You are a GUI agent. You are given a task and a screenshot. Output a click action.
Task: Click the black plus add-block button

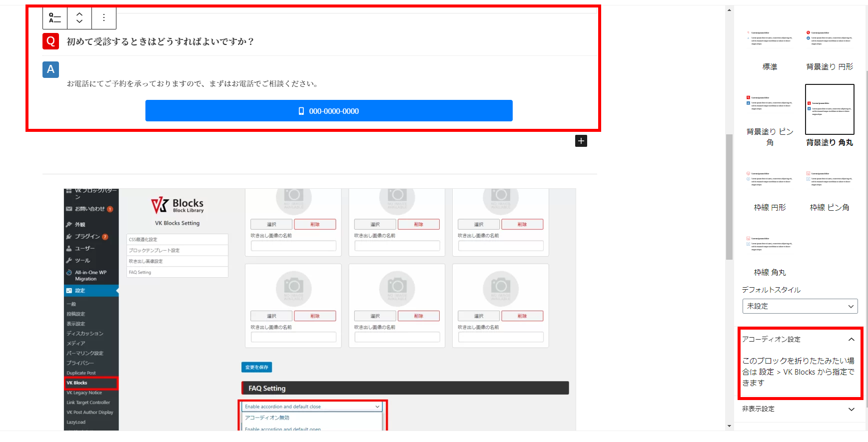tap(581, 141)
